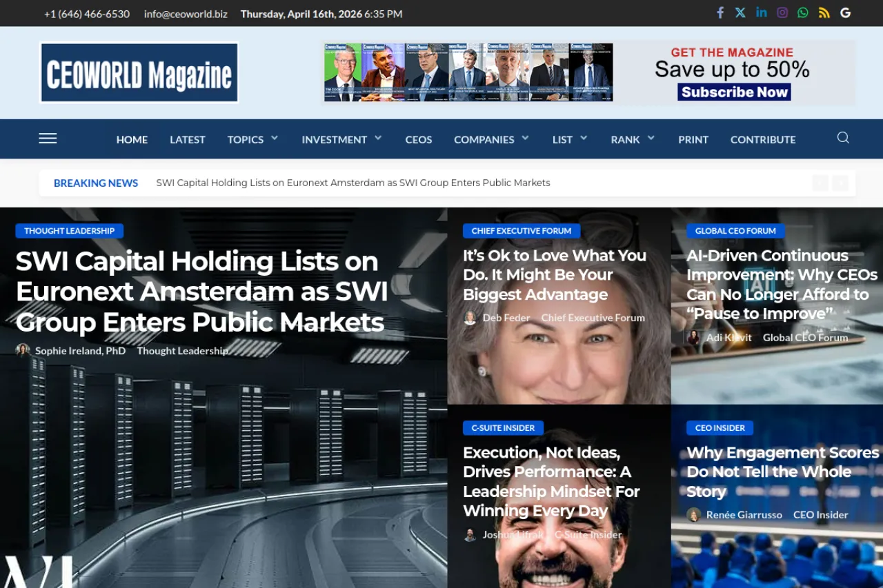Open the hamburger side menu
883x588 pixels.
pyautogui.click(x=48, y=139)
